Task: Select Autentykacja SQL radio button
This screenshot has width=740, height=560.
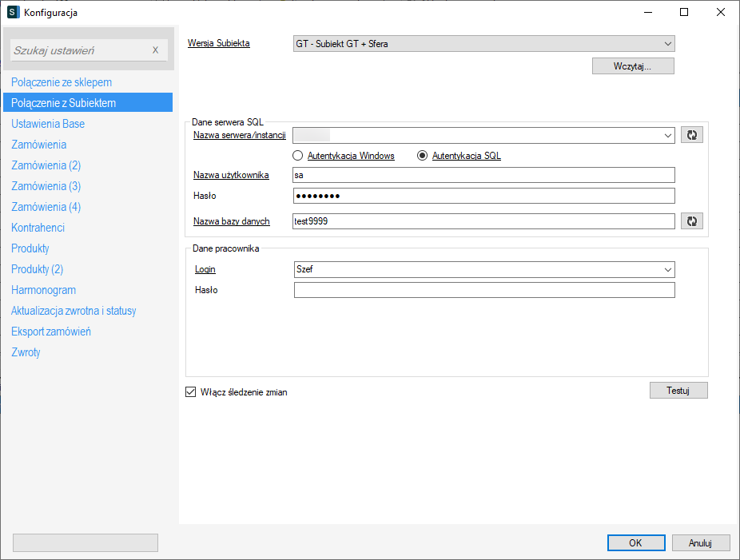Action: (423, 156)
